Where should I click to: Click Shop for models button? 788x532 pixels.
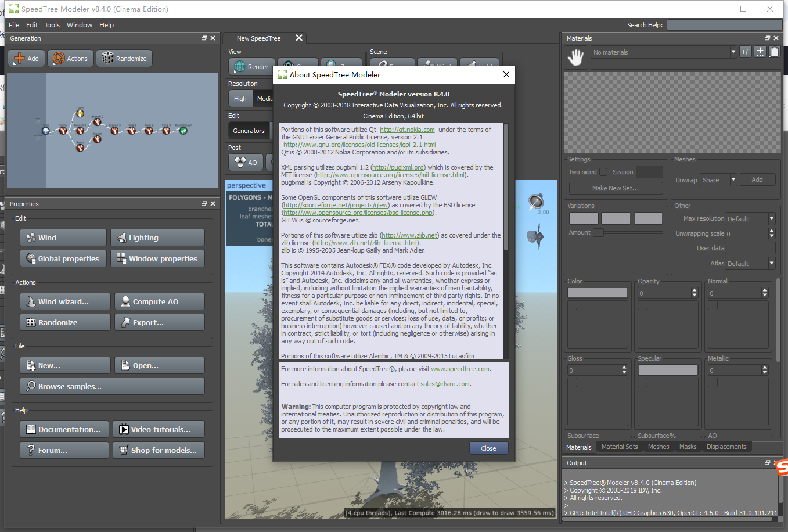point(159,450)
